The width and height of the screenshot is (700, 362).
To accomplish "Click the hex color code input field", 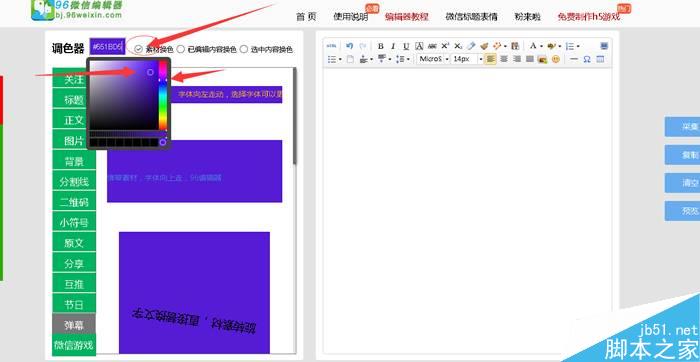I will tap(107, 47).
